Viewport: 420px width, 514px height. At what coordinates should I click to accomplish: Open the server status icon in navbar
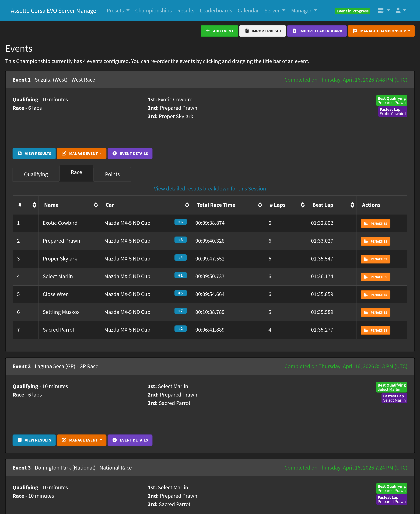point(383,10)
